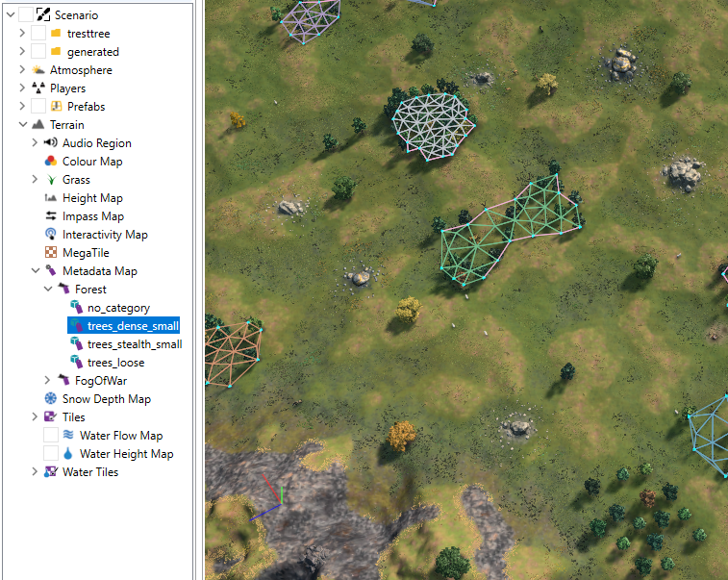Screen dimensions: 728x580
Task: Expand the generated folder
Action: (22, 51)
